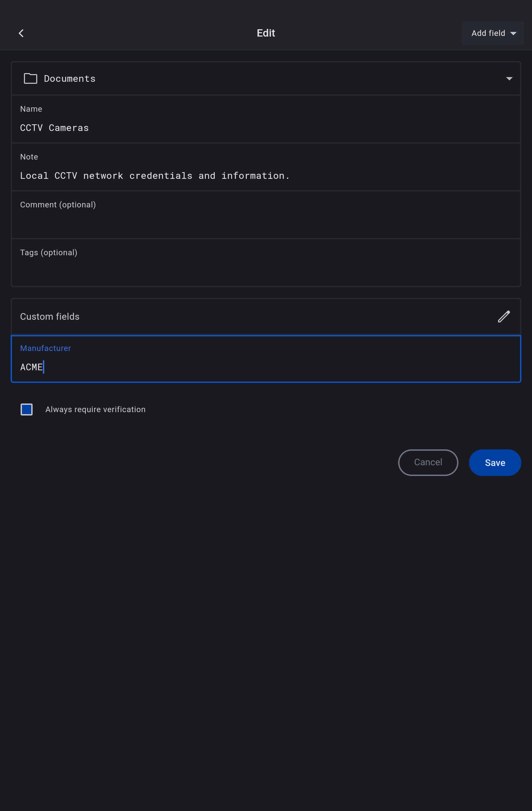The width and height of the screenshot is (532, 811).
Task: Click the Edit page title
Action: (x=266, y=33)
